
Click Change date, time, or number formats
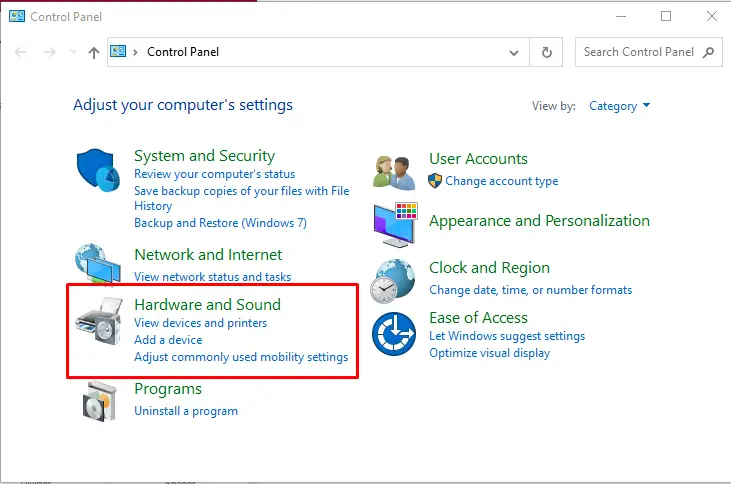[531, 290]
